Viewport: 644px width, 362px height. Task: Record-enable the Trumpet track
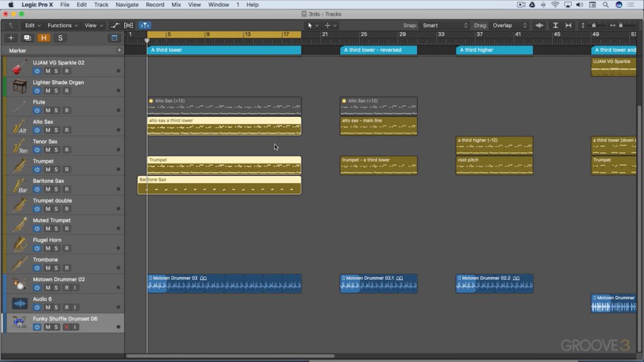[x=67, y=170]
